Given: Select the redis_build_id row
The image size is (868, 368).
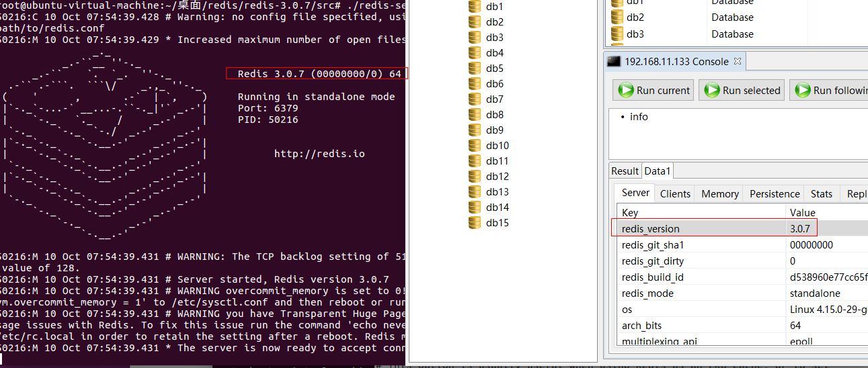Looking at the screenshot, I should click(x=742, y=277).
